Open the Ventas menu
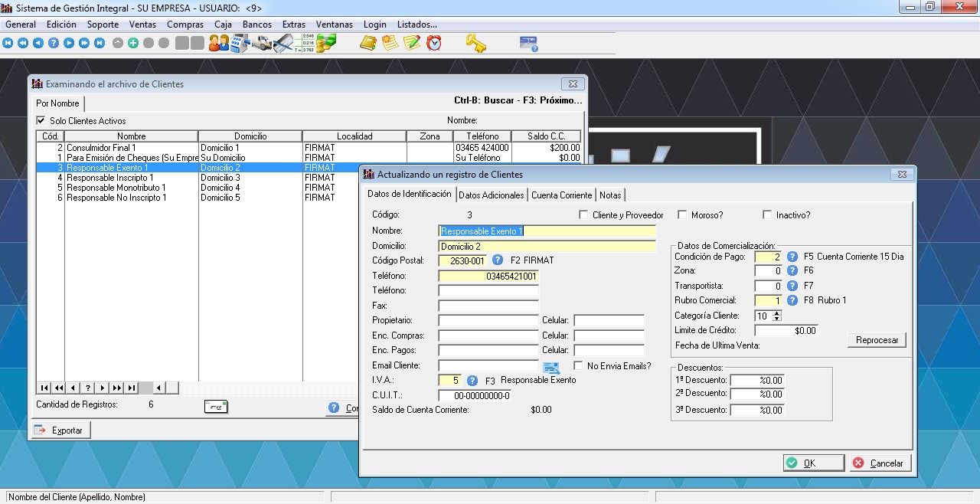 [142, 25]
